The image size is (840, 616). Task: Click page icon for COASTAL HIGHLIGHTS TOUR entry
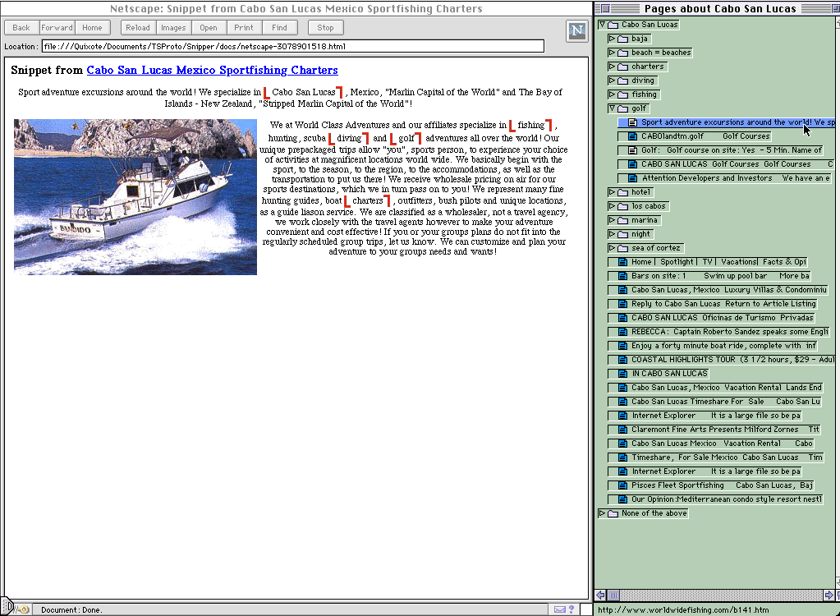(x=623, y=360)
